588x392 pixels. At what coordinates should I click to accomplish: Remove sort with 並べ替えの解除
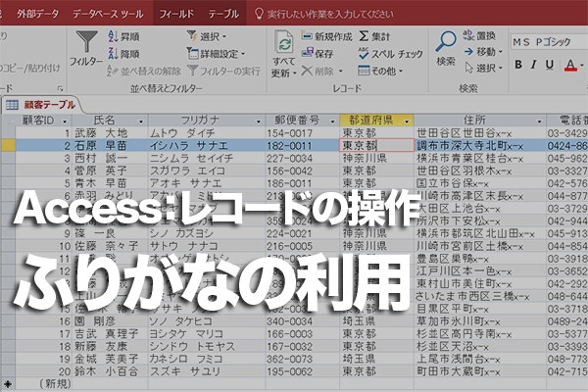click(x=144, y=71)
